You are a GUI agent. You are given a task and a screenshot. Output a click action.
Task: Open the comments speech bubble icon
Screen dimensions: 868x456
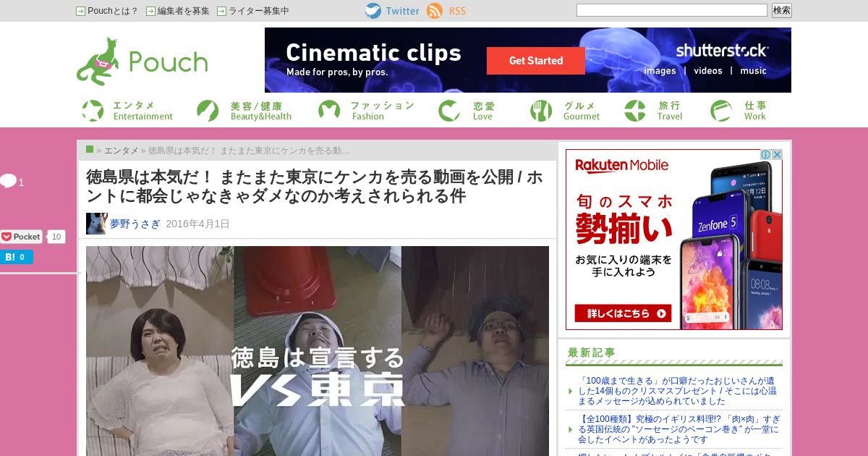(8, 182)
